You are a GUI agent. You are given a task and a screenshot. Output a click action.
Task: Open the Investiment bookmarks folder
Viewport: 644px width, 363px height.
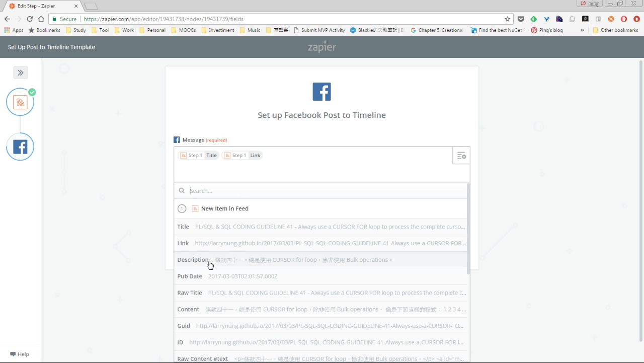point(217,30)
